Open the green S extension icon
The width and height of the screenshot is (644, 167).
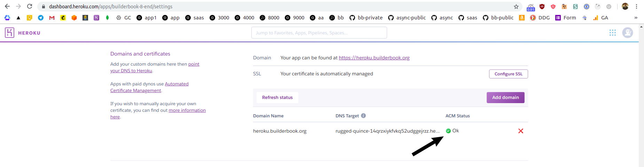(575, 7)
